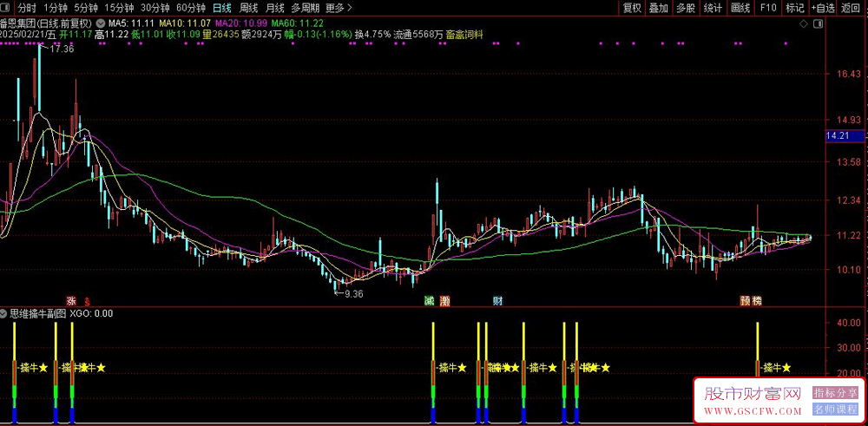Viewport: 868px width, 426px height.
Task: Open the F10 company info page
Action: click(x=767, y=8)
